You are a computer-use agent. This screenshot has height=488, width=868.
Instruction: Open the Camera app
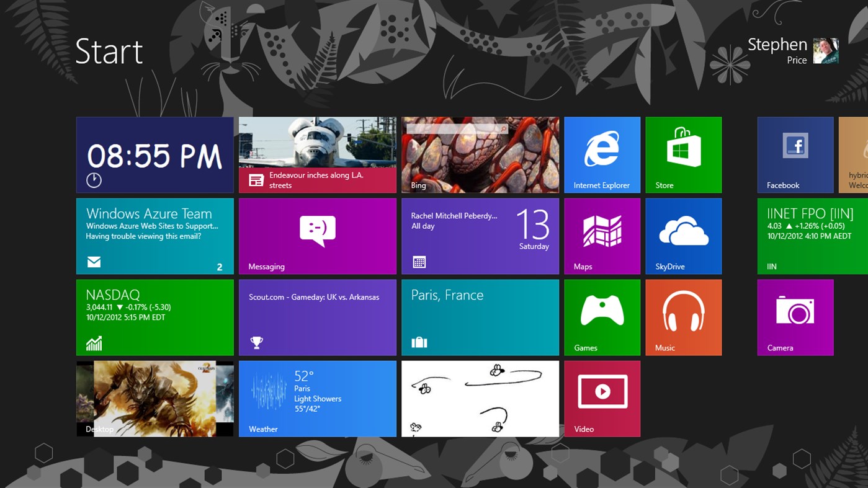(795, 317)
